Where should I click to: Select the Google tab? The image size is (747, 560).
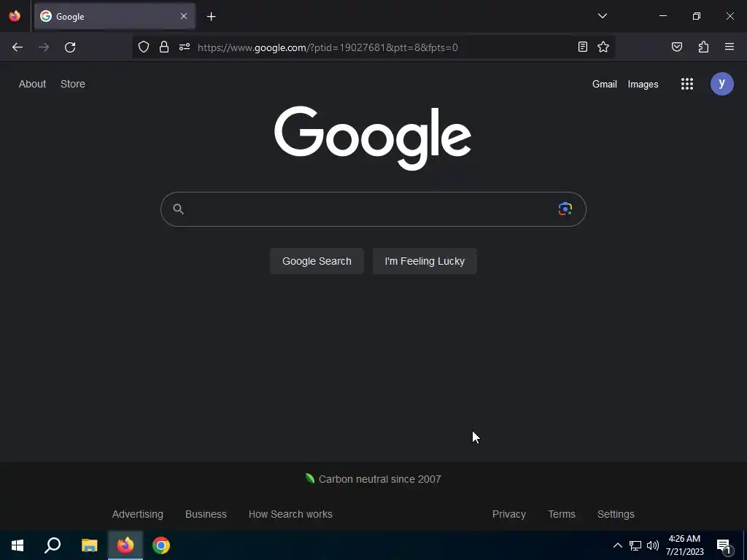coord(115,16)
